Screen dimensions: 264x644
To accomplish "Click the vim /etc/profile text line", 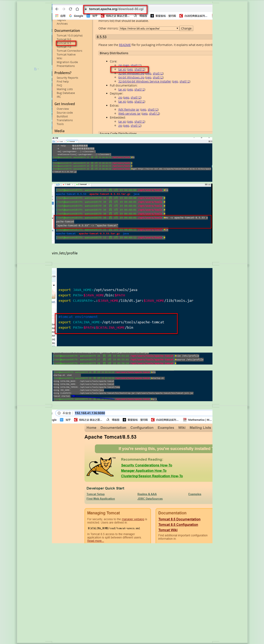I will point(65,253).
